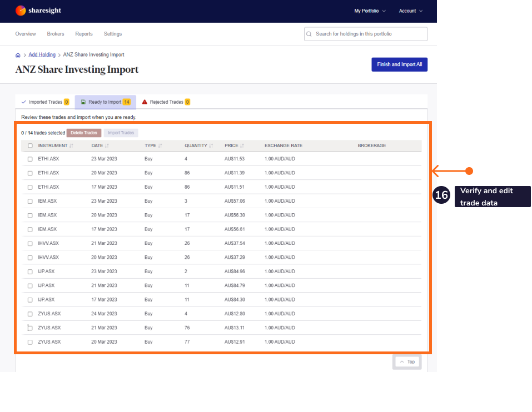Click the AU$57.06 price cell

point(235,201)
